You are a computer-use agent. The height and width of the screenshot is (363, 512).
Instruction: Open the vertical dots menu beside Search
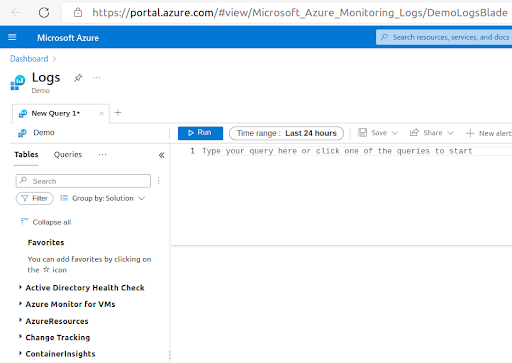tap(159, 181)
